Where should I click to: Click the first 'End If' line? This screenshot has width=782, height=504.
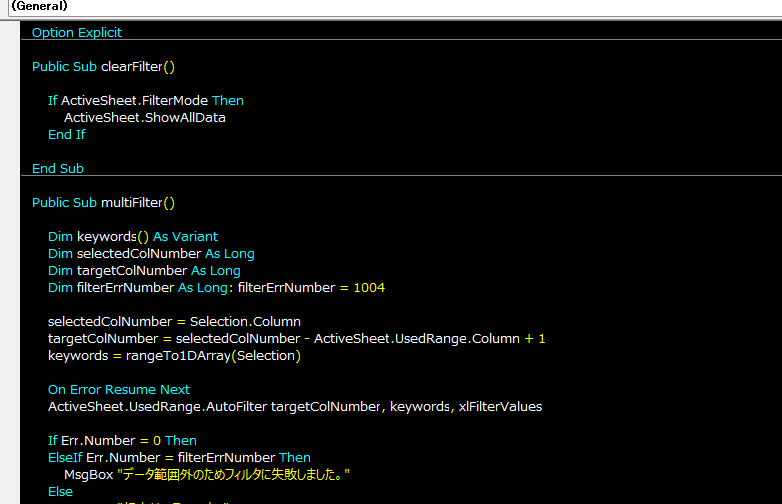66,135
